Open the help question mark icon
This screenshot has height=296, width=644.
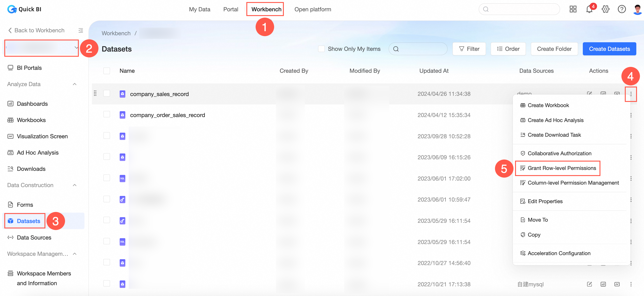(x=621, y=9)
